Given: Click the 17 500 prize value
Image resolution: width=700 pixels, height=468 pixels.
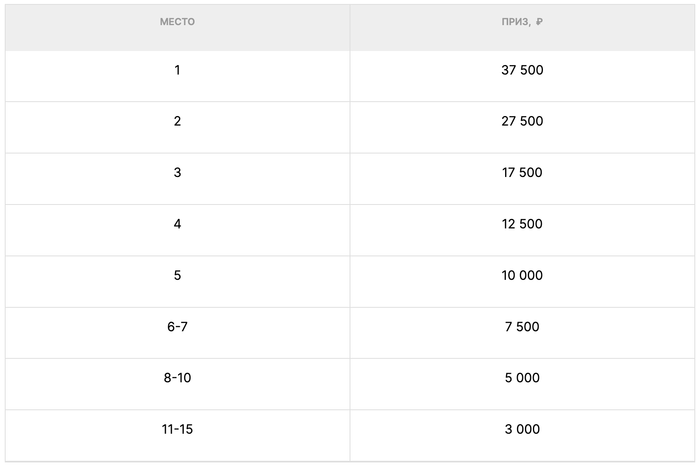Looking at the screenshot, I should [x=522, y=173].
